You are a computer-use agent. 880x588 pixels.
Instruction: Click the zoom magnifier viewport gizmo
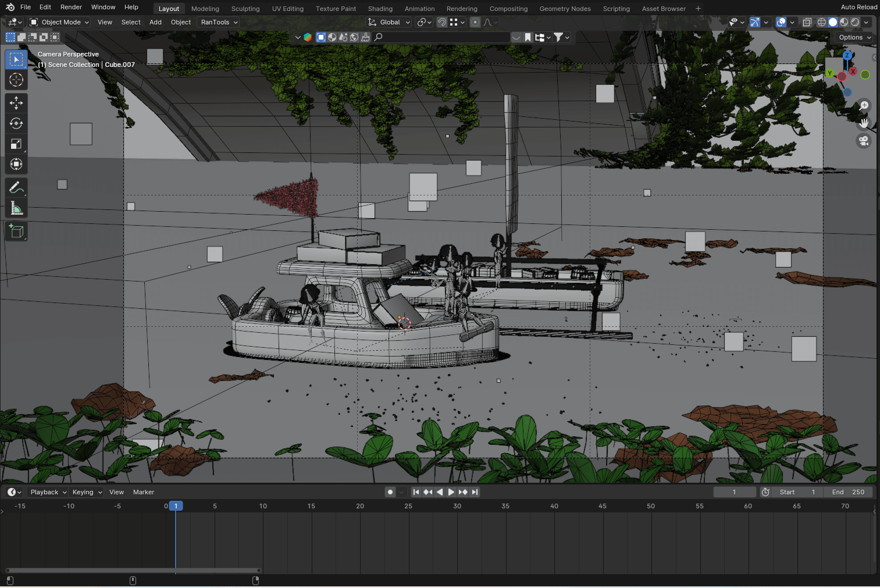pos(864,105)
